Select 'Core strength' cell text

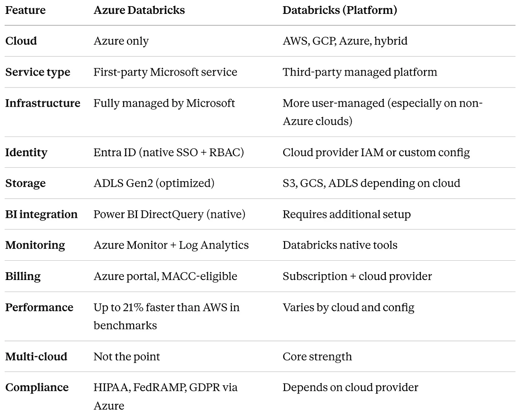pyautogui.click(x=318, y=357)
